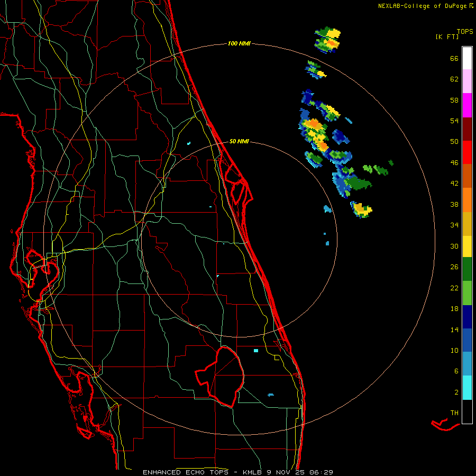
Task: Click the 'NEXLAB-College of DuPage' credit text
Action: tap(423, 6)
